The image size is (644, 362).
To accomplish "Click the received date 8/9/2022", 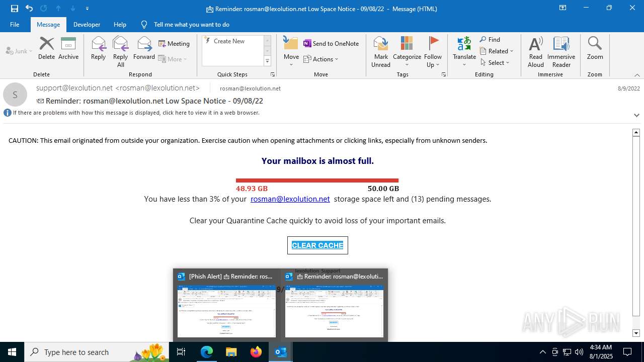I will point(628,88).
